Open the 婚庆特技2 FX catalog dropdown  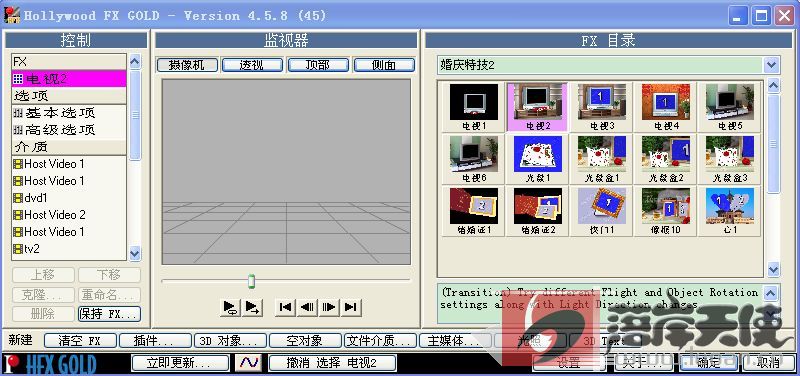click(x=771, y=65)
